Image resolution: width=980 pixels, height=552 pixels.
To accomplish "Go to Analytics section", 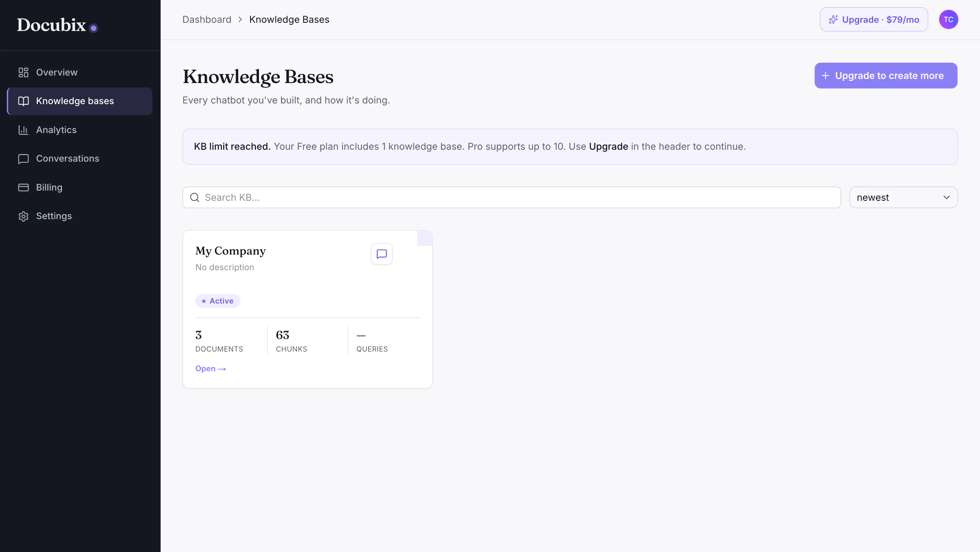I will (x=80, y=130).
